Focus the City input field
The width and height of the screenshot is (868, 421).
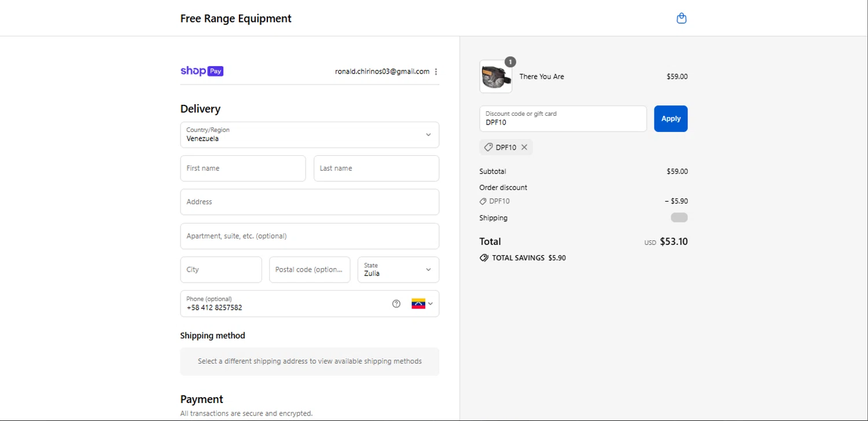point(221,269)
